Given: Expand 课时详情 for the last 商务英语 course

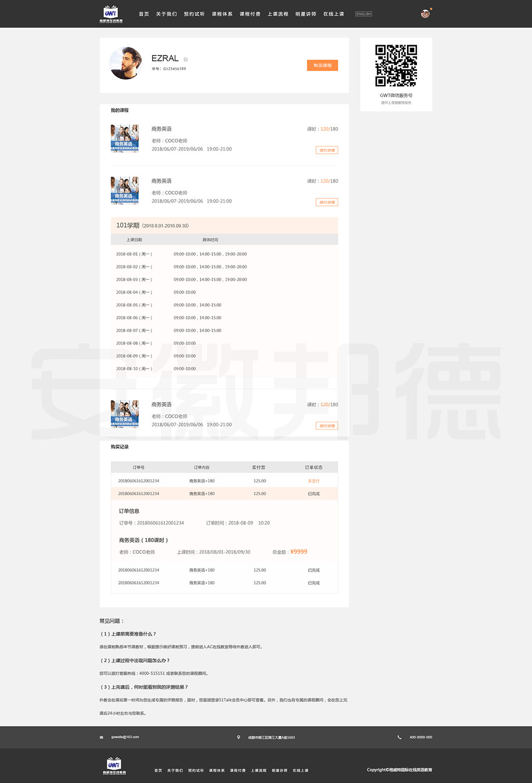Looking at the screenshot, I should (x=327, y=426).
